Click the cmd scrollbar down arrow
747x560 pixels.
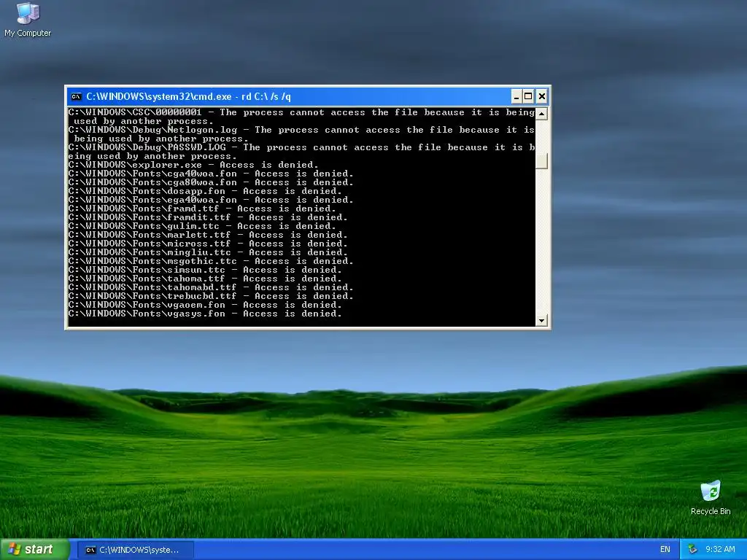[541, 321]
